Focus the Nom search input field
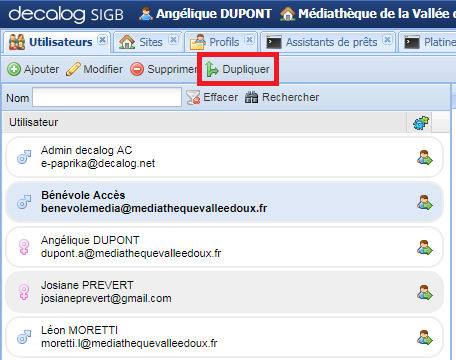Screen dimensions: 456x360 pyautogui.click(x=107, y=97)
